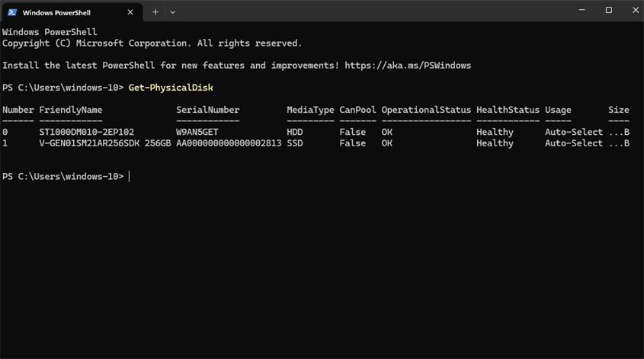Click disk number 0

click(x=5, y=133)
